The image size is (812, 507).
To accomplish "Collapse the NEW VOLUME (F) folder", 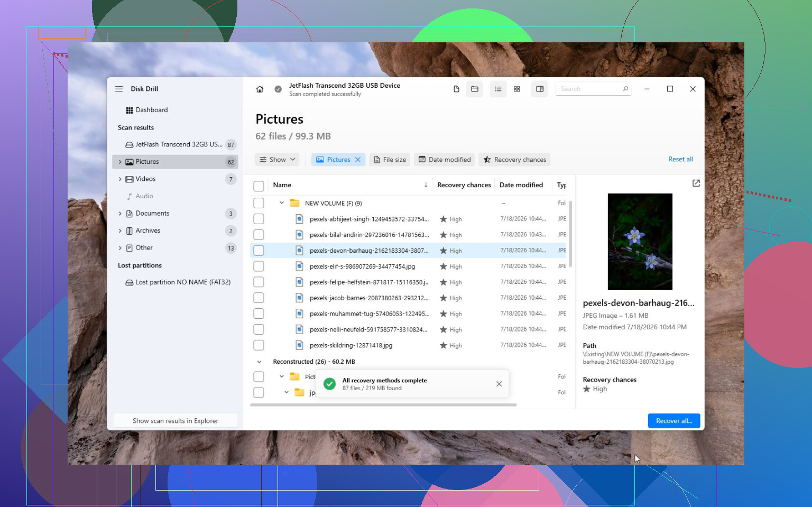I will click(282, 203).
